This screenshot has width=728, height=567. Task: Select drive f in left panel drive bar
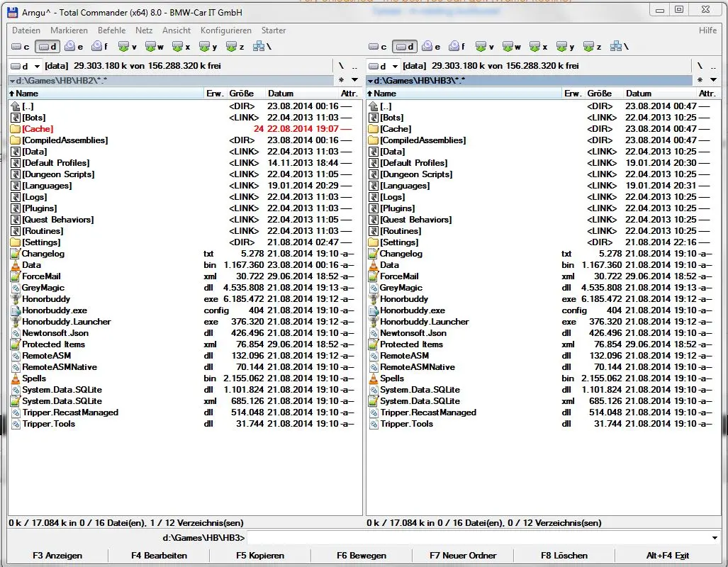[100, 47]
